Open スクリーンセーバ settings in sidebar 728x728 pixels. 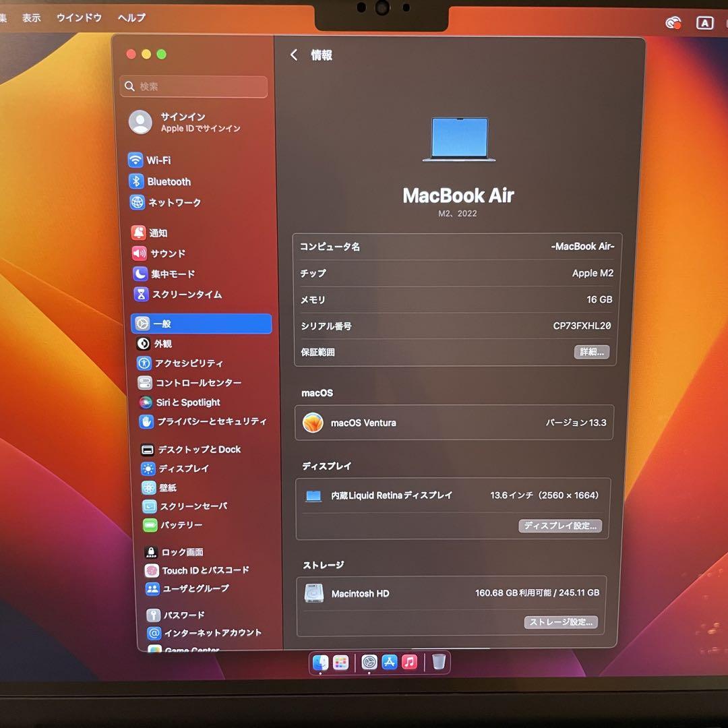pyautogui.click(x=185, y=506)
